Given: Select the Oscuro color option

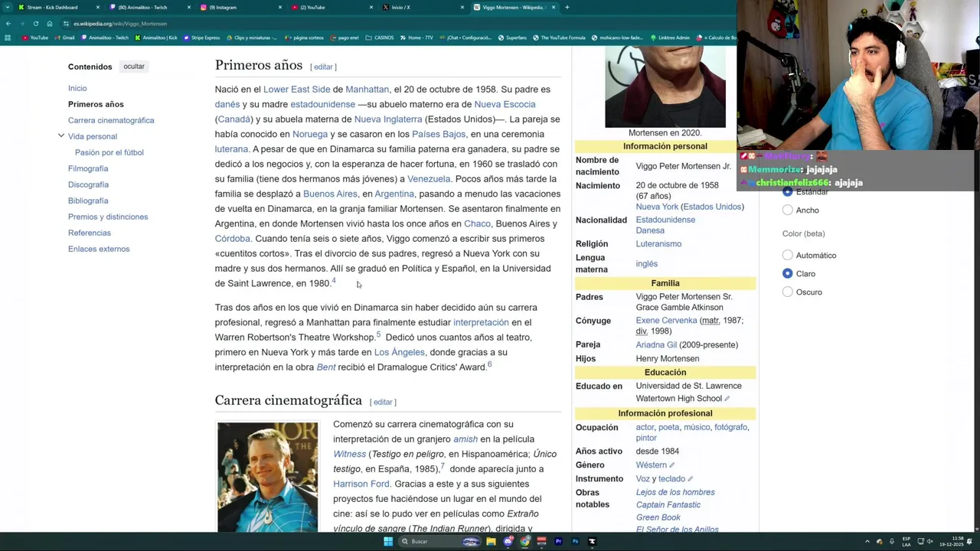Looking at the screenshot, I should pyautogui.click(x=788, y=292).
